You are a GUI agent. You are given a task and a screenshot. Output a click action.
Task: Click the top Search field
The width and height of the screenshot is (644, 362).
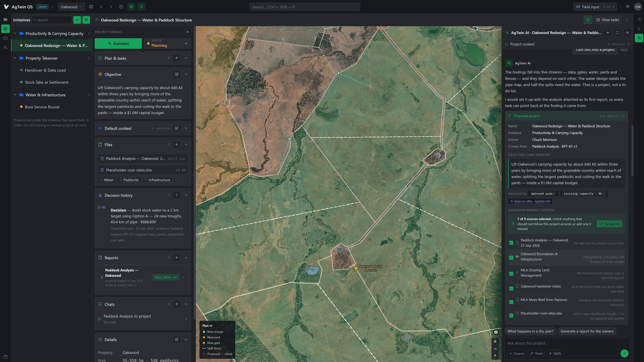tap(305, 7)
